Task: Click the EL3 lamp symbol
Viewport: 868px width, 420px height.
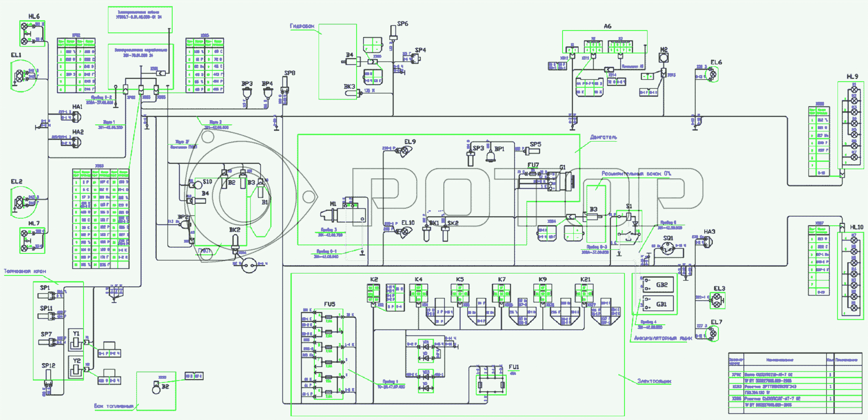Action: coord(717,301)
